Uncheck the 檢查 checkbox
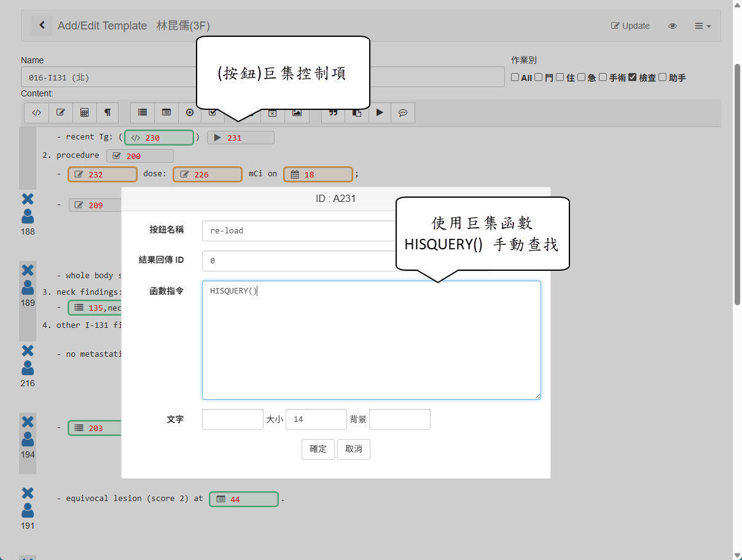Screen dimensions: 742x560 click(633, 77)
